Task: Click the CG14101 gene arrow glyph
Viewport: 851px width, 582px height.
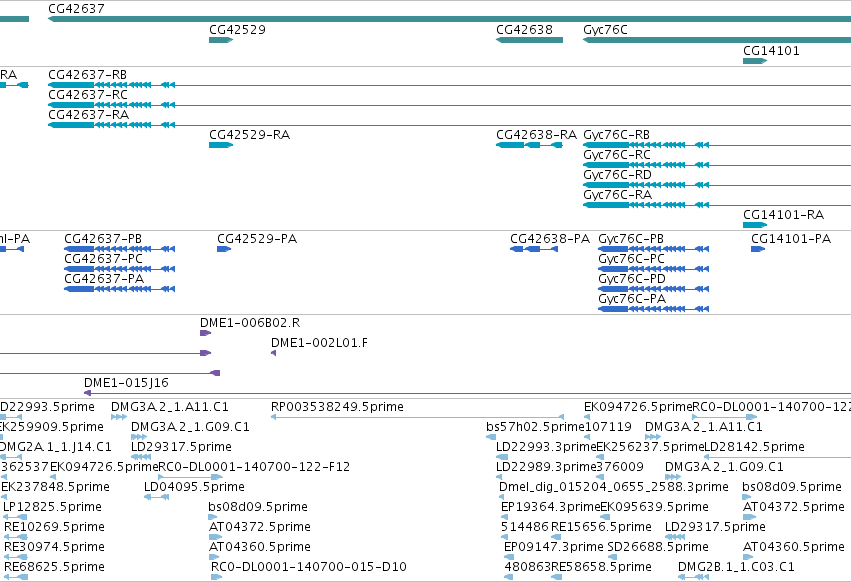Action: pyautogui.click(x=755, y=61)
